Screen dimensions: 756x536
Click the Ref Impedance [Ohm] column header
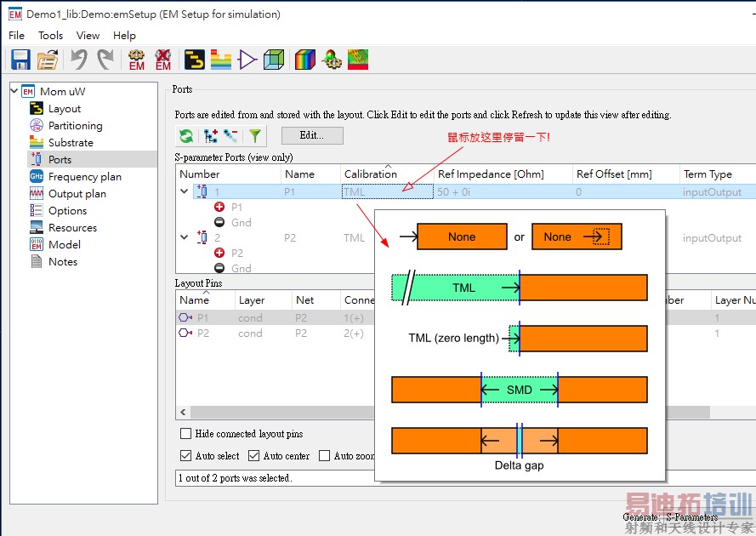click(x=503, y=174)
